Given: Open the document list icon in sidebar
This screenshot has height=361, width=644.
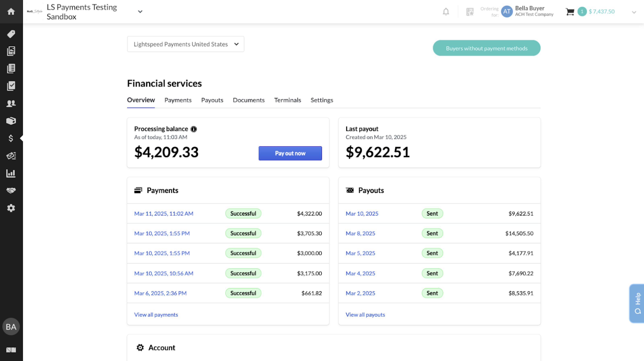Looking at the screenshot, I should click(11, 68).
